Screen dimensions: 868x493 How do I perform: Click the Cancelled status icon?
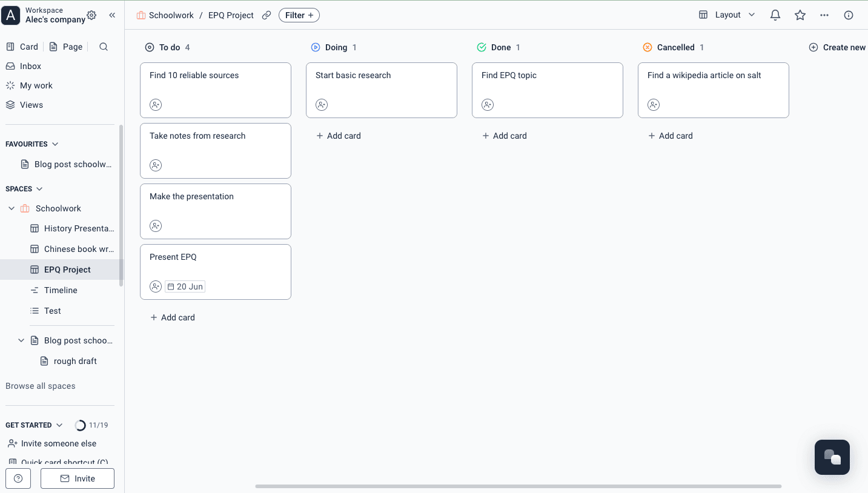[x=648, y=47]
